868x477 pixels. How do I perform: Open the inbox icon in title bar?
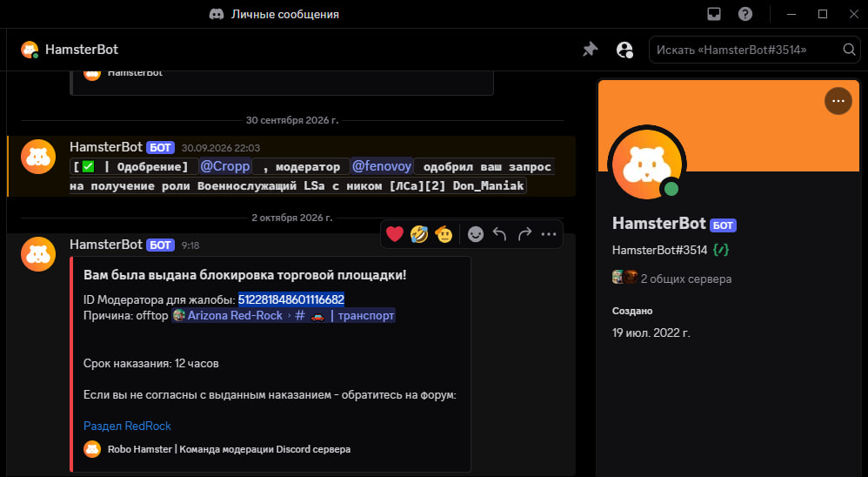click(714, 14)
